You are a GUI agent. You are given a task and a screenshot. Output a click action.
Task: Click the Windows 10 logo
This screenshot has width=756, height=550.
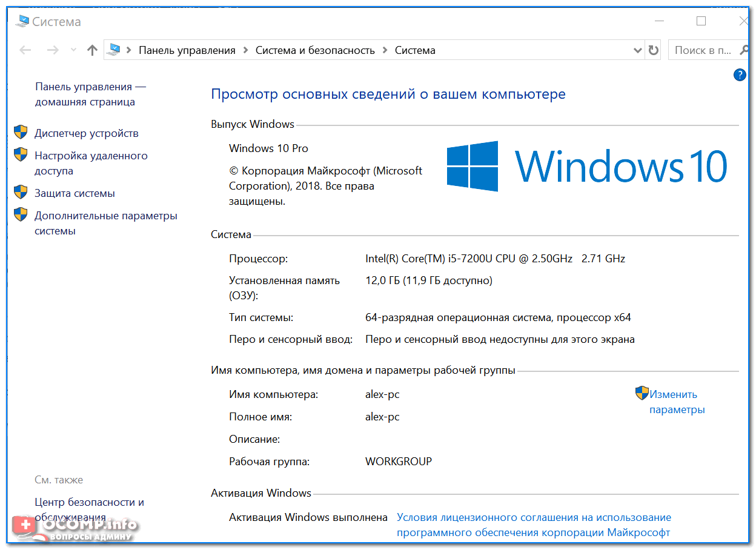pyautogui.click(x=586, y=166)
